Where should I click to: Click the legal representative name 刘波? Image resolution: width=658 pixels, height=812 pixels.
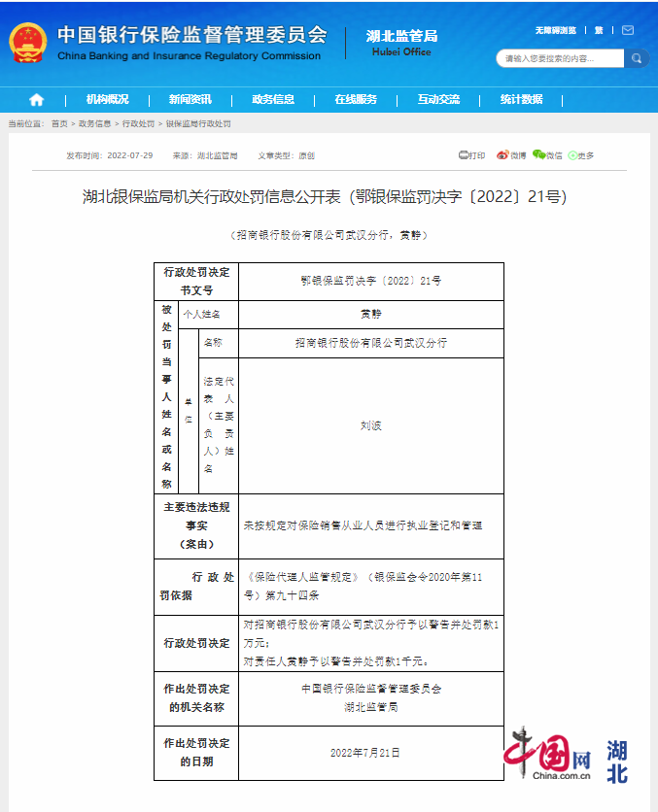click(x=371, y=425)
